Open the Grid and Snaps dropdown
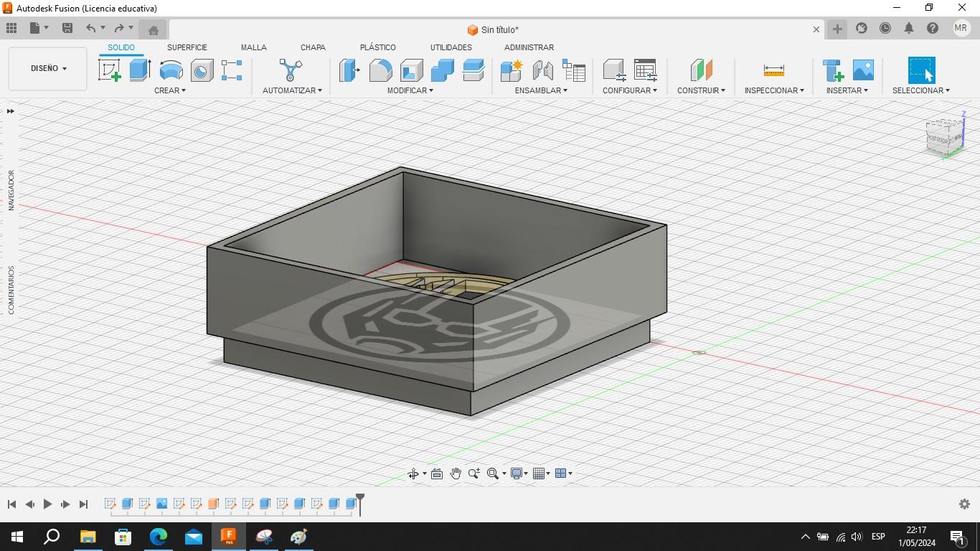 point(542,474)
